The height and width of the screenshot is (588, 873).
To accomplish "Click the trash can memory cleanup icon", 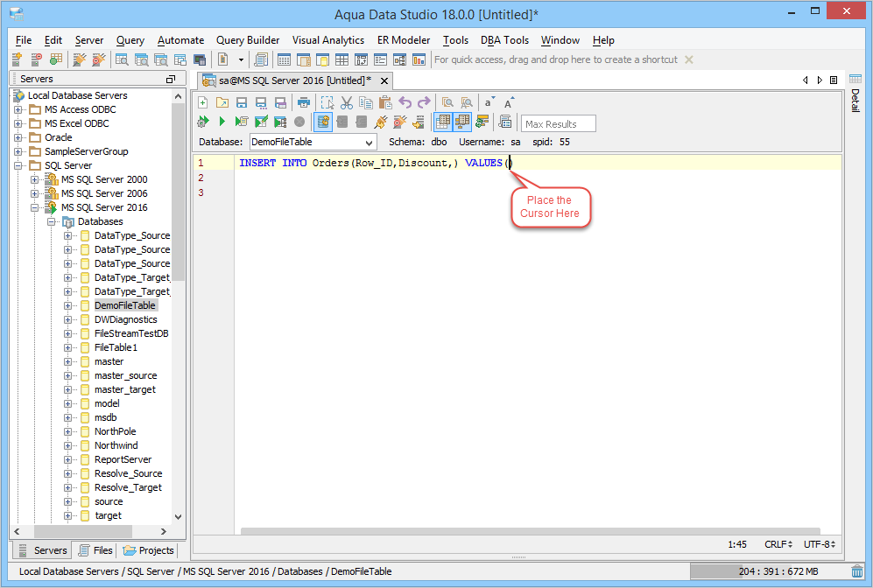I will 857,571.
